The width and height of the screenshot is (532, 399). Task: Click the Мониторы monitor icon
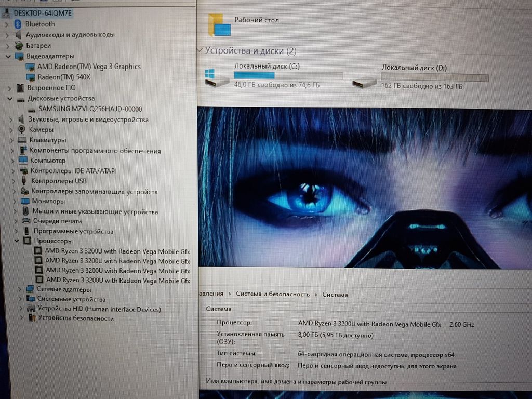click(x=25, y=201)
